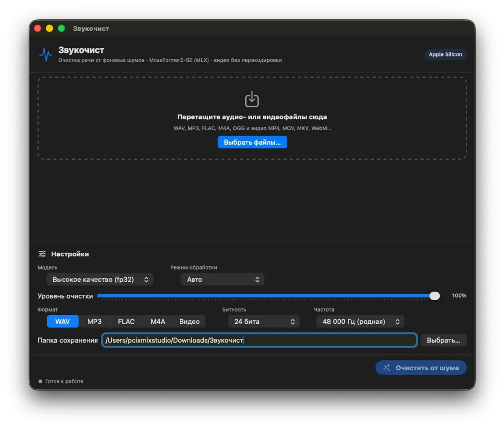The height and width of the screenshot is (428, 504).
Task: Click the Звукочист waveform logo icon
Action: (x=45, y=55)
